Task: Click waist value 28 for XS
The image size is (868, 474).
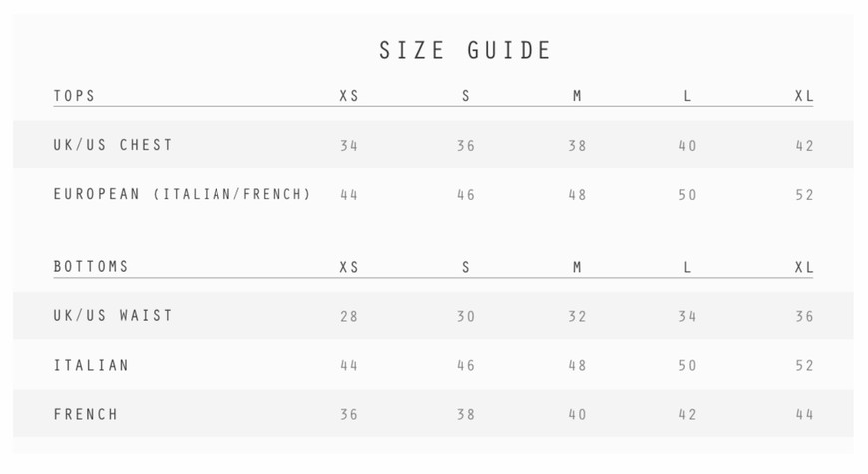Action: coord(349,316)
